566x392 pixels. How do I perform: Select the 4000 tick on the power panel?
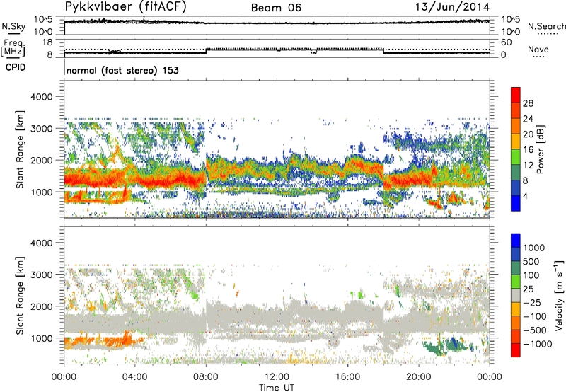pyautogui.click(x=41, y=97)
